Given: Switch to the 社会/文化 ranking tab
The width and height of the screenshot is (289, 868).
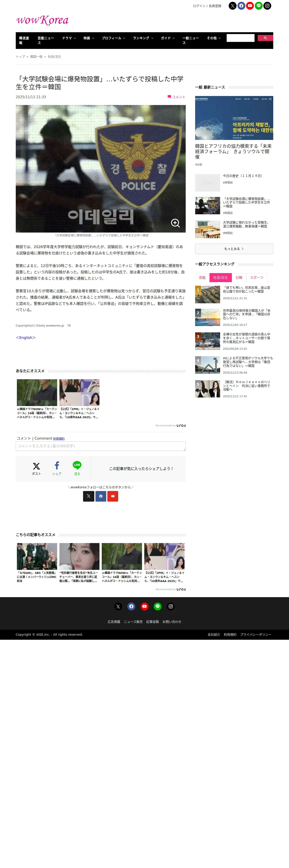Looking at the screenshot, I should [220, 278].
